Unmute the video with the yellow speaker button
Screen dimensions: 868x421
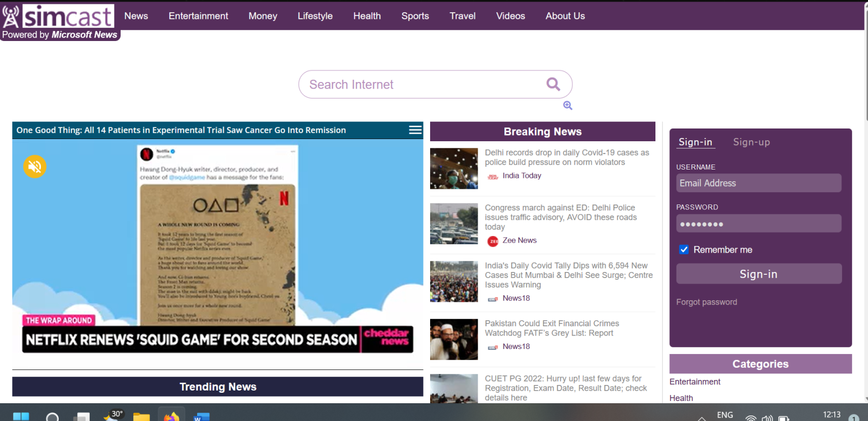(x=35, y=166)
